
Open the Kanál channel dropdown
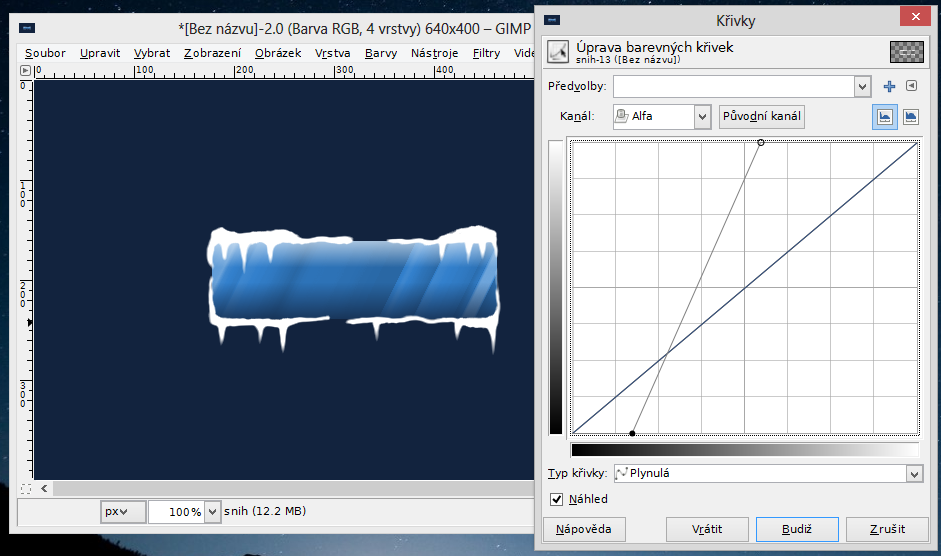(x=662, y=116)
